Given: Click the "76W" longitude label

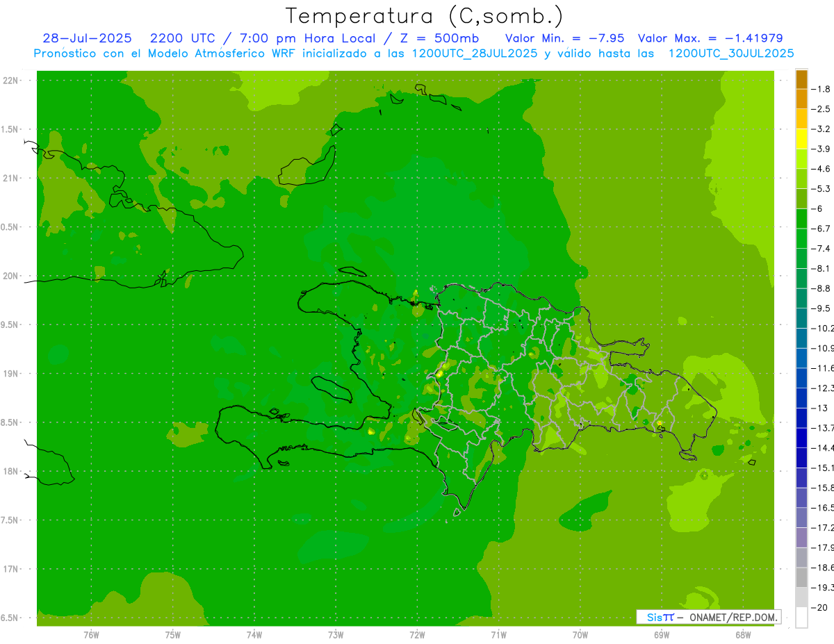Looking at the screenshot, I should tap(91, 635).
